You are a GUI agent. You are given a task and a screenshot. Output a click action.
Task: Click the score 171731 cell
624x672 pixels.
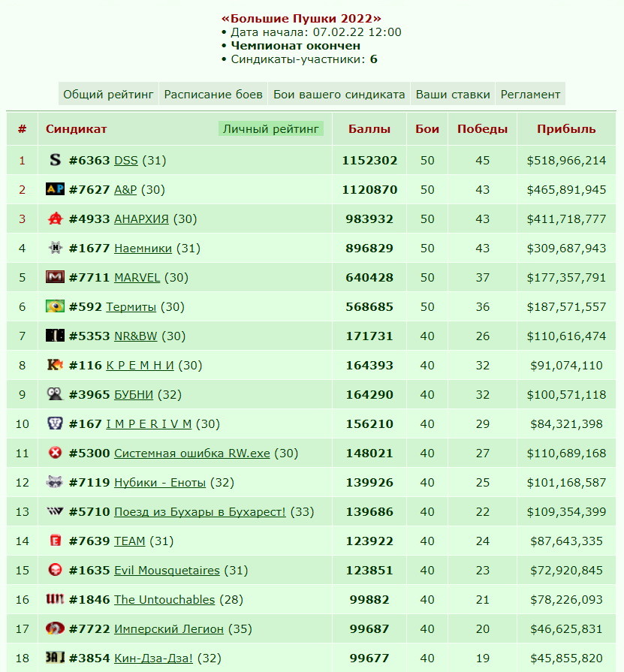[369, 336]
